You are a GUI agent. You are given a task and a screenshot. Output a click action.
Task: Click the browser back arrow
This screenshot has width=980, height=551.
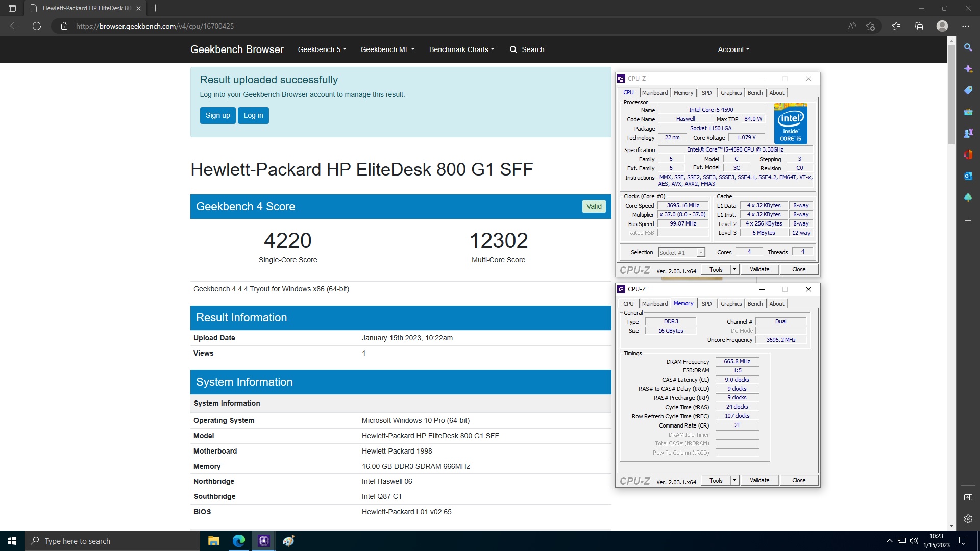[14, 26]
